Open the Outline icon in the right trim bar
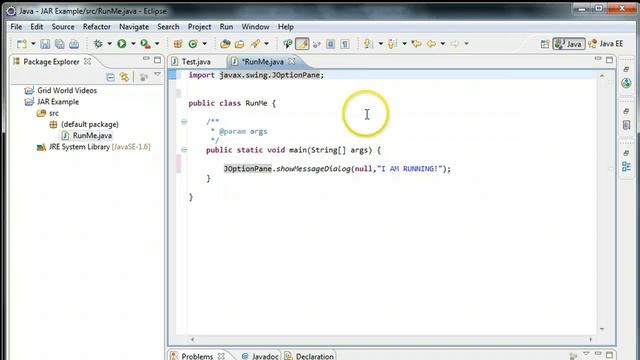Viewport: 640px width, 360px height. pos(626,167)
